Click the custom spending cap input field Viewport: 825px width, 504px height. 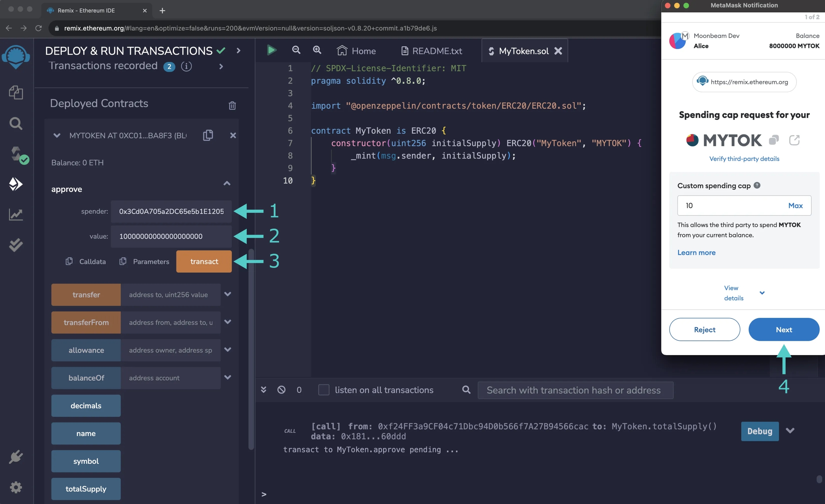(x=730, y=205)
